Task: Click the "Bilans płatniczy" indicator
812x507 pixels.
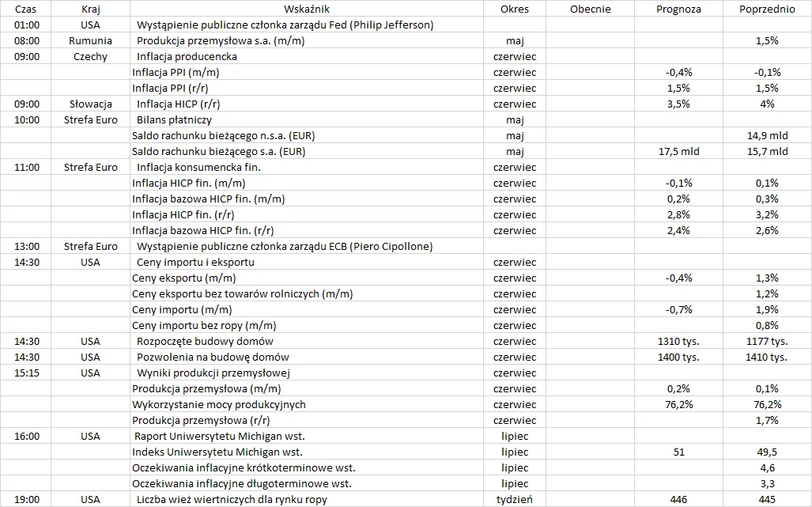Action: [174, 120]
